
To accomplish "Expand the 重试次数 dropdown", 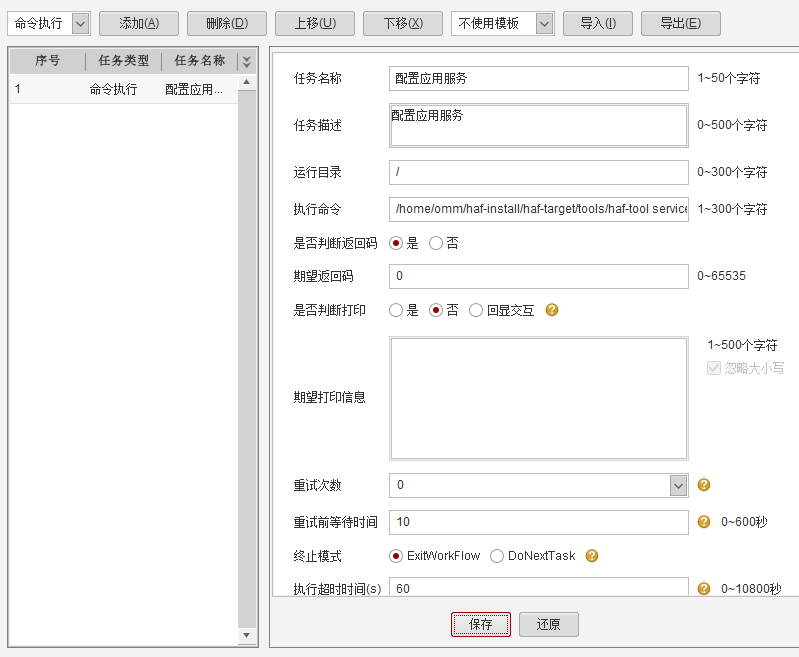I will (678, 485).
